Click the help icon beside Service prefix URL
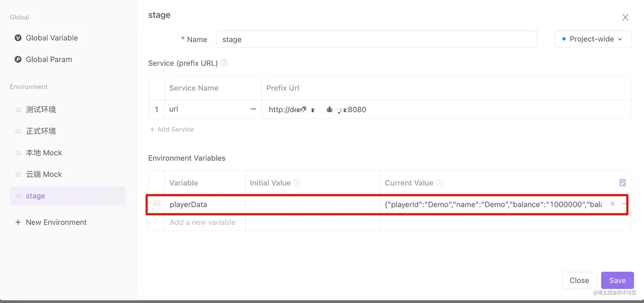The width and height of the screenshot is (644, 303). 224,63
